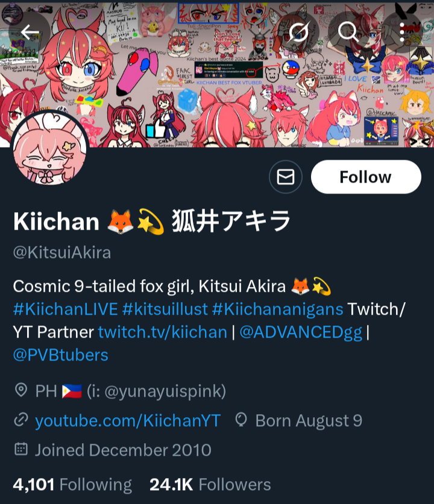View the 4,101 Following list

point(72,485)
